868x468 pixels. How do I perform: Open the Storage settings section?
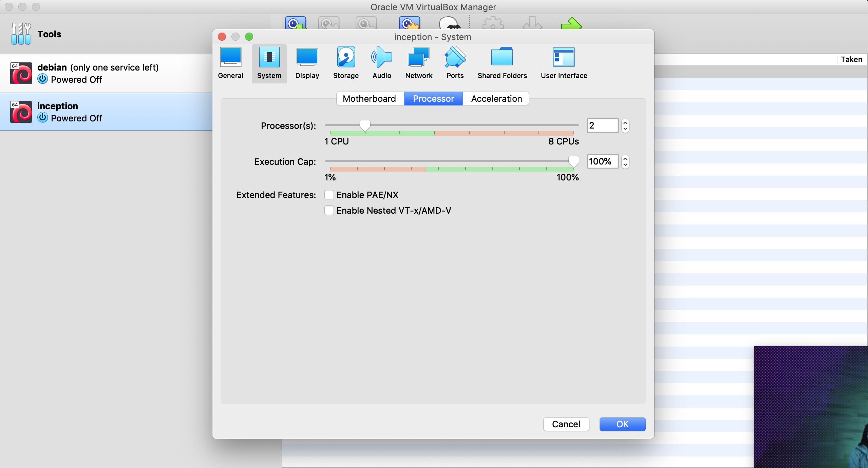(x=346, y=63)
